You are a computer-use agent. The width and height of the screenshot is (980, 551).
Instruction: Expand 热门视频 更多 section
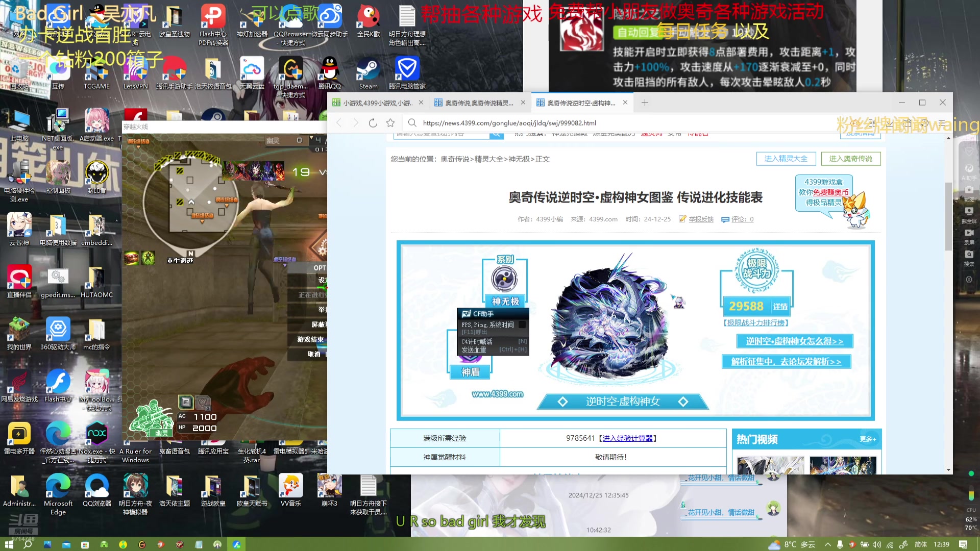pyautogui.click(x=868, y=439)
